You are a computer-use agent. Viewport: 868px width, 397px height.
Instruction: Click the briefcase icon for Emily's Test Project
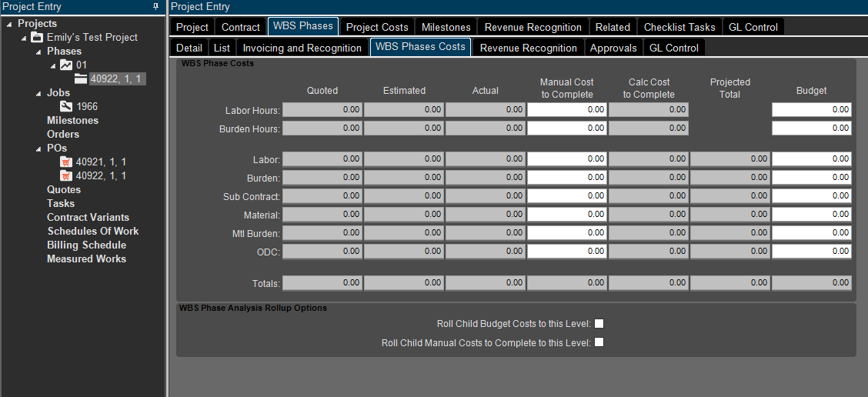click(x=36, y=38)
